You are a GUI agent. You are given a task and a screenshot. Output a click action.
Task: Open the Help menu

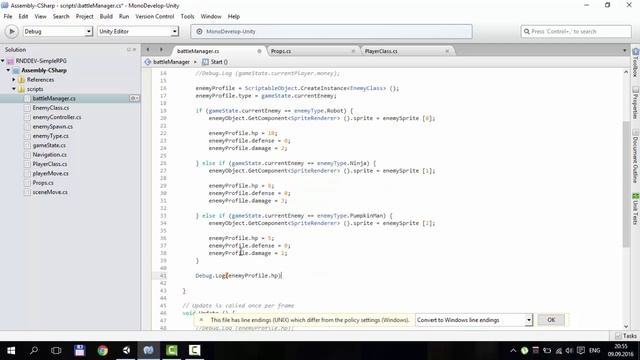[233, 16]
